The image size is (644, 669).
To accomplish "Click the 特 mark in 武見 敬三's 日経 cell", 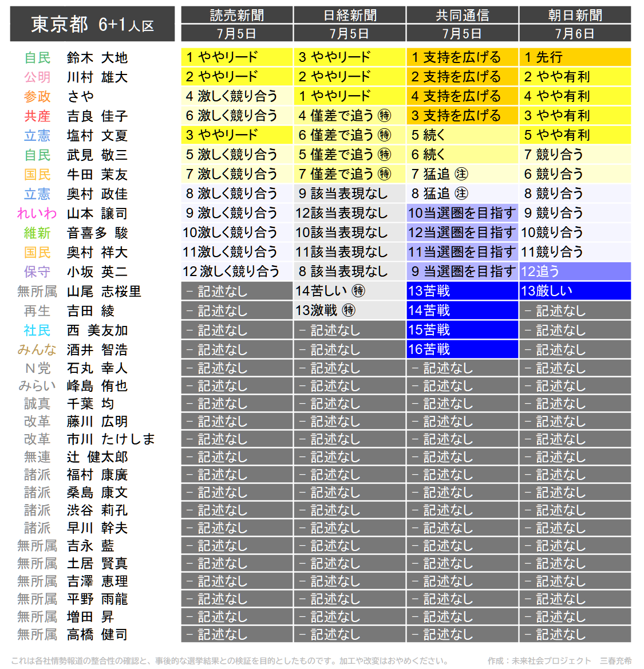I will 384,155.
